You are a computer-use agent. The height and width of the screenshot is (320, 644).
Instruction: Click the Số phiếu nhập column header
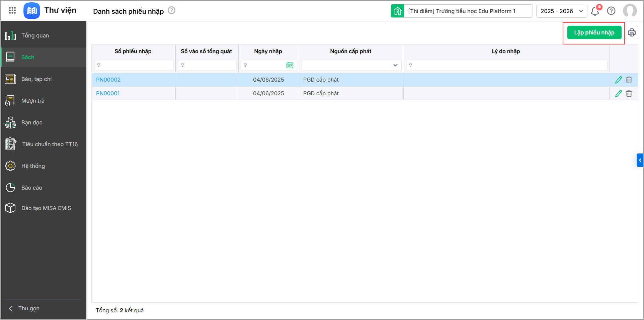pos(133,51)
